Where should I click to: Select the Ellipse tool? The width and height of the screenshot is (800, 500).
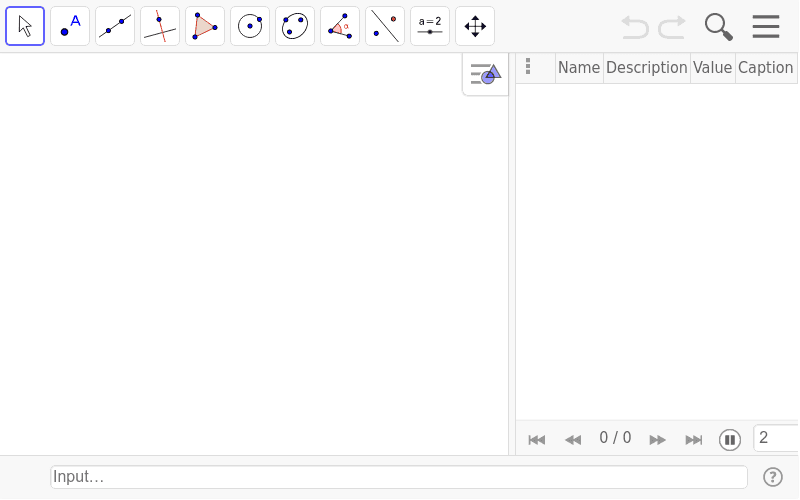click(295, 26)
